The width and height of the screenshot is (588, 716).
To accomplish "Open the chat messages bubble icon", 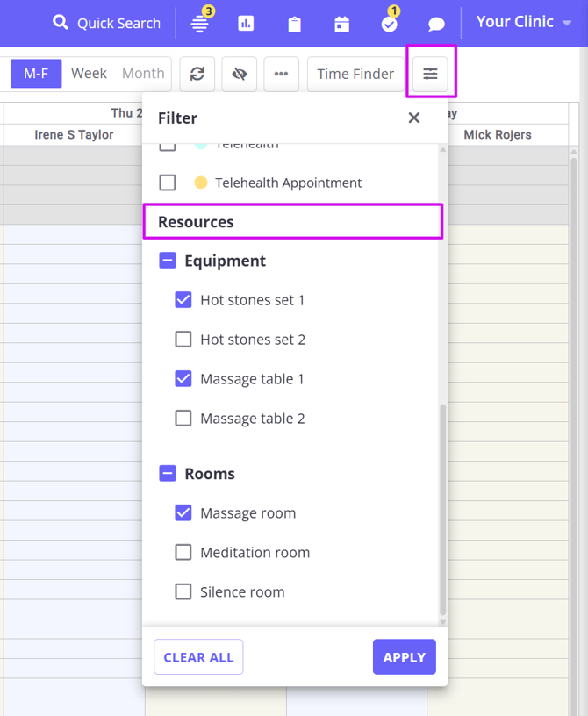I will point(436,24).
